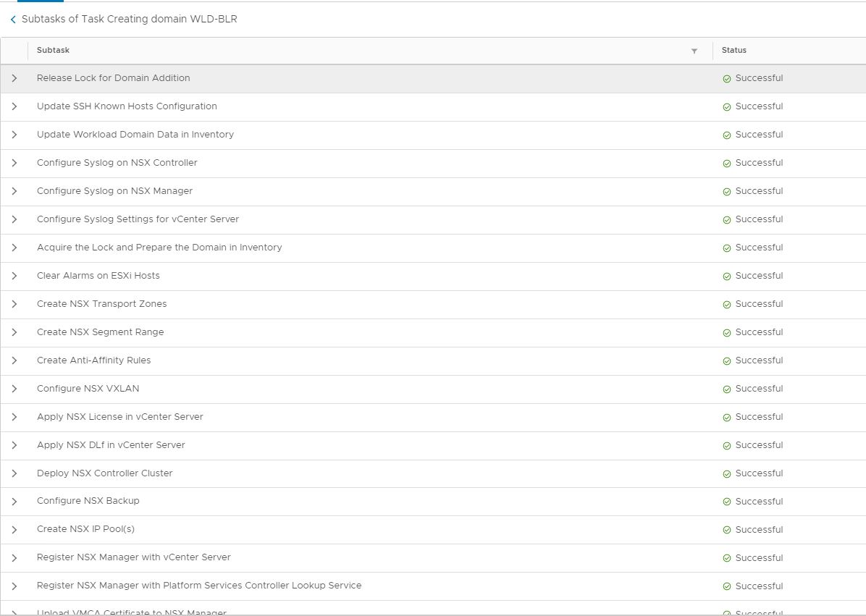The width and height of the screenshot is (866, 616).
Task: Click the back arrow beside Subtasks title
Action: pyautogui.click(x=13, y=20)
